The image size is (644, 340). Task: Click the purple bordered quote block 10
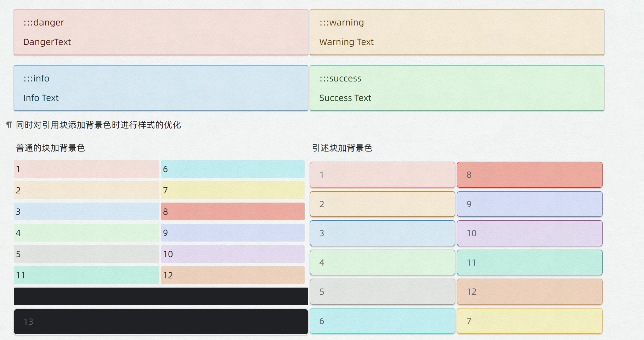[530, 233]
